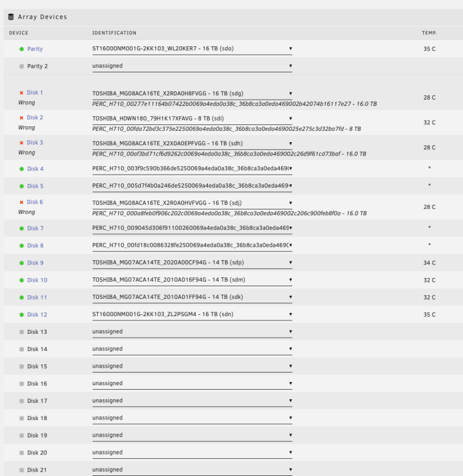The height and width of the screenshot is (476, 463).
Task: Open the Disk 1 link
Action: pos(35,93)
